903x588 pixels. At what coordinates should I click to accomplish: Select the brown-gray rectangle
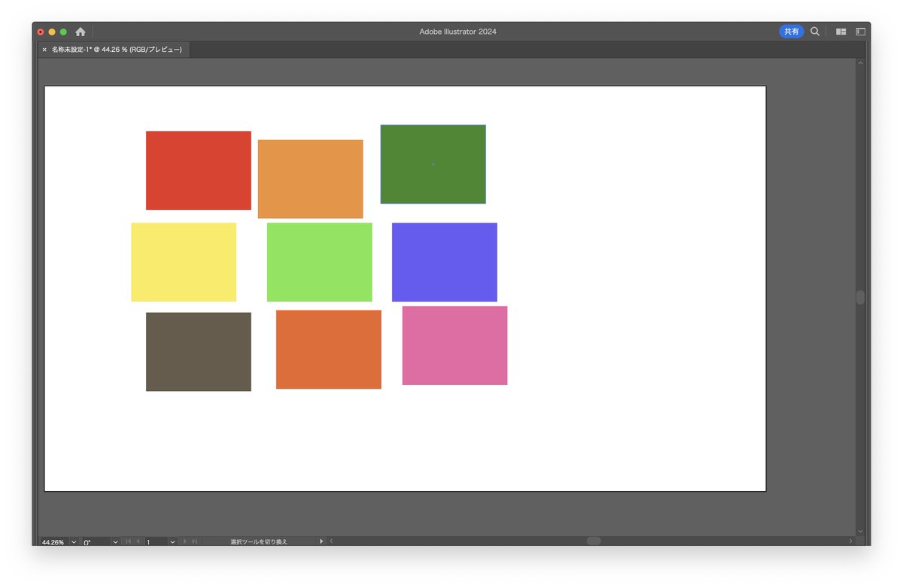point(199,352)
